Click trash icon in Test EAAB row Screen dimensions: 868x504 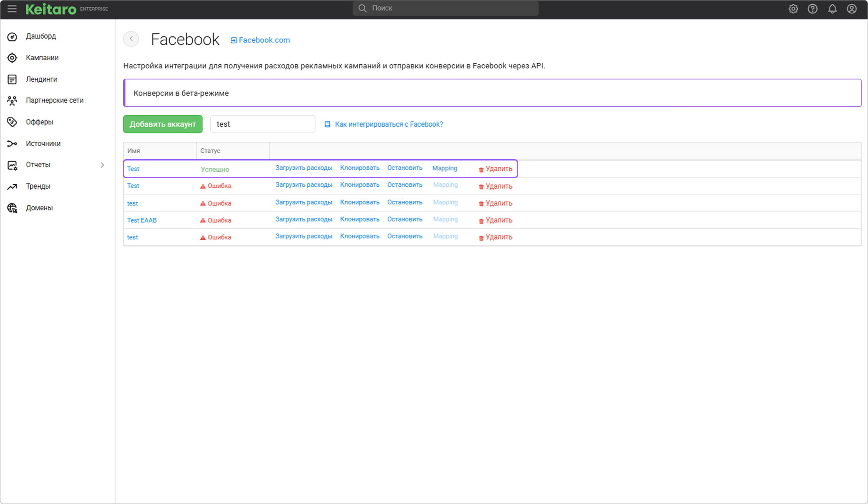click(x=481, y=221)
